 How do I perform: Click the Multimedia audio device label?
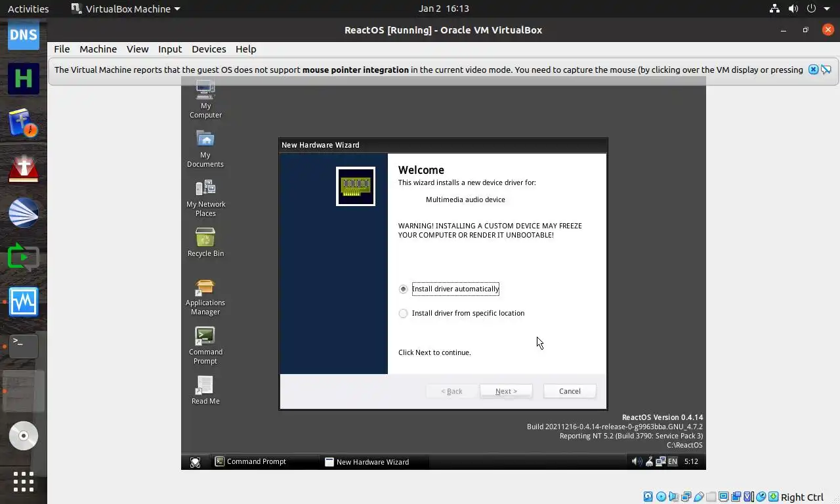(465, 199)
